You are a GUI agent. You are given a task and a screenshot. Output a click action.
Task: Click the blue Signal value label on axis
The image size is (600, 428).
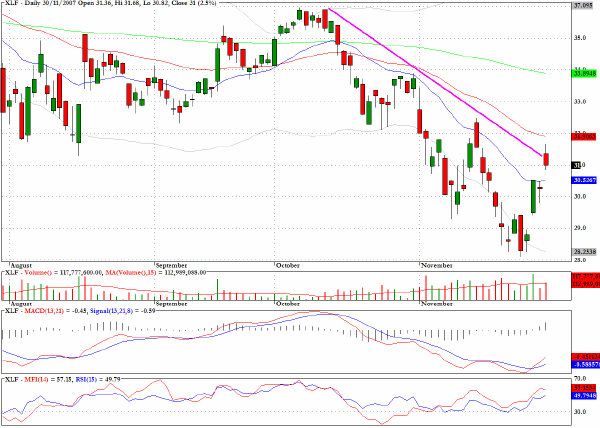click(x=585, y=365)
